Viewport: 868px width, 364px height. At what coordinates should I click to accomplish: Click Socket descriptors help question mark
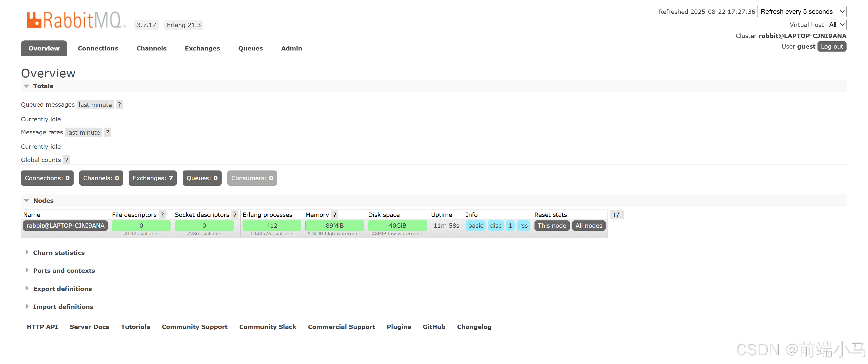(x=235, y=215)
